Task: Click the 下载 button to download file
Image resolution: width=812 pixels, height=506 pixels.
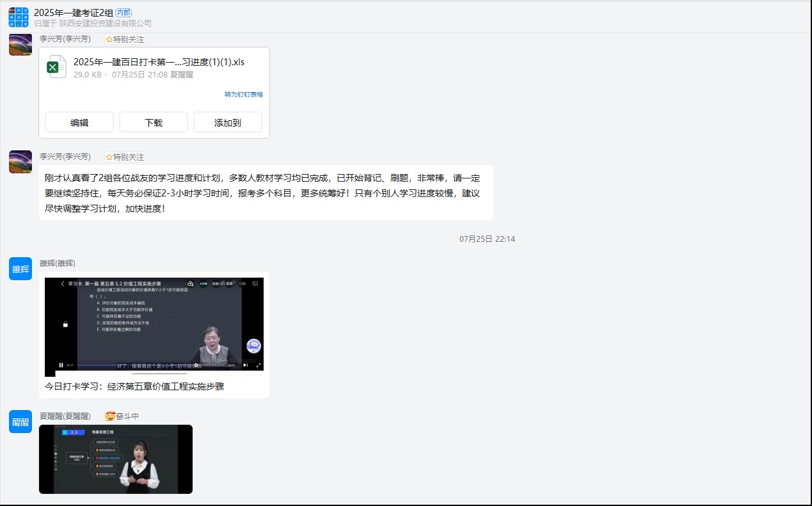Action: tap(154, 122)
